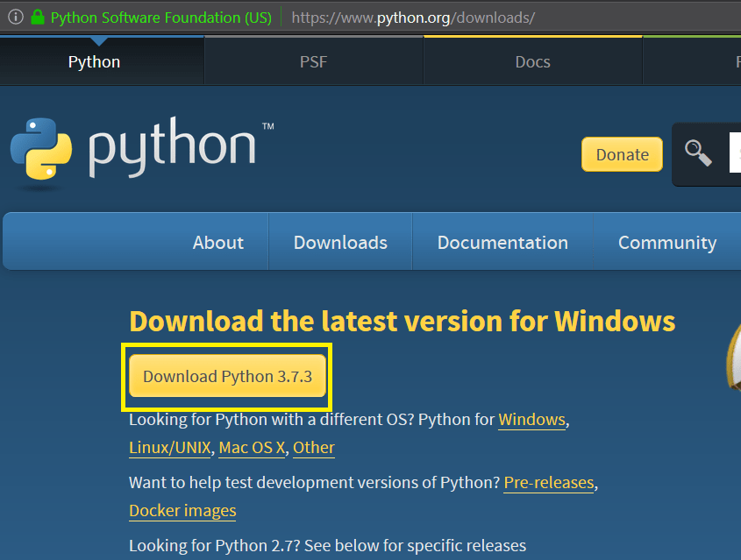
Task: Follow the Linux/UNIX link
Action: pyautogui.click(x=169, y=447)
